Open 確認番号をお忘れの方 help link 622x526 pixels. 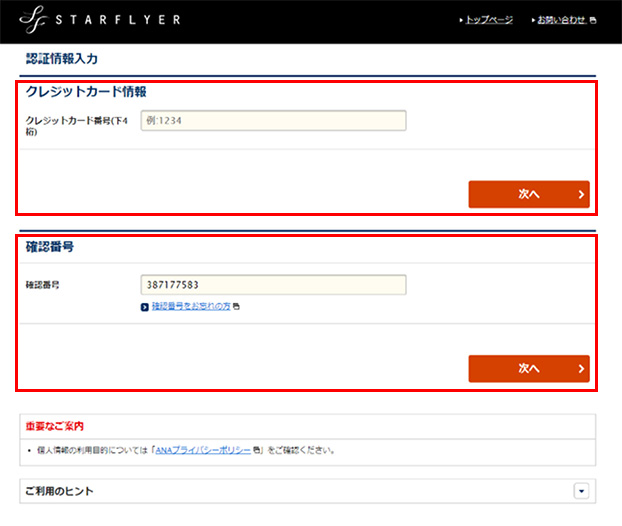[190, 307]
